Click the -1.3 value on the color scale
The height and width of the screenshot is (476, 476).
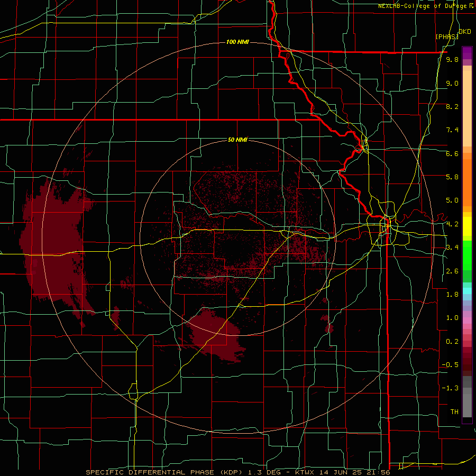tap(450, 388)
